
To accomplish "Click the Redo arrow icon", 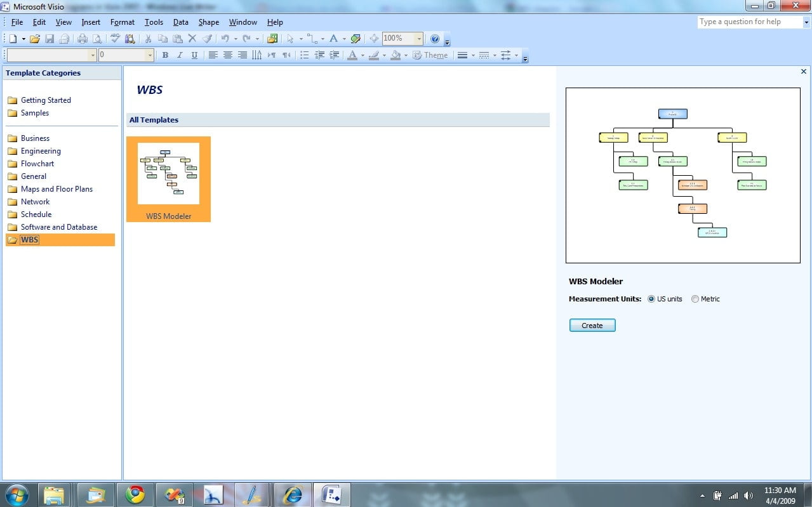I will (246, 39).
